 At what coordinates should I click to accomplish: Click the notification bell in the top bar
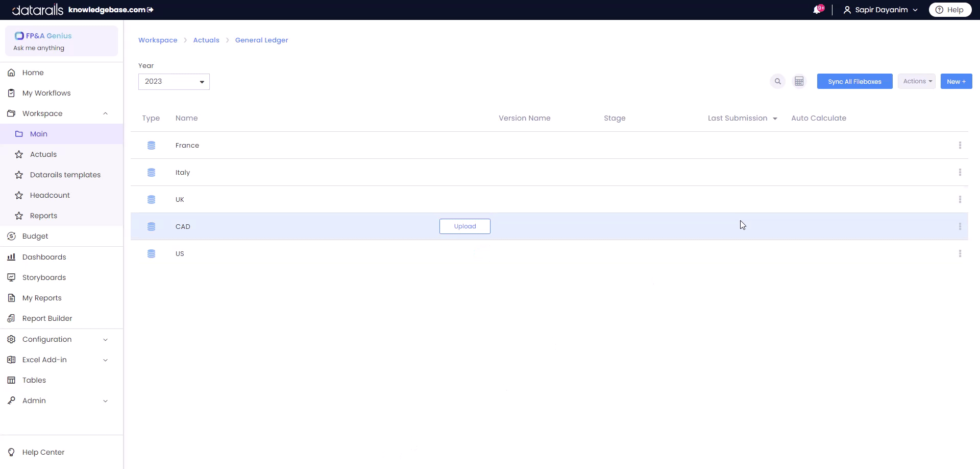pos(818,9)
